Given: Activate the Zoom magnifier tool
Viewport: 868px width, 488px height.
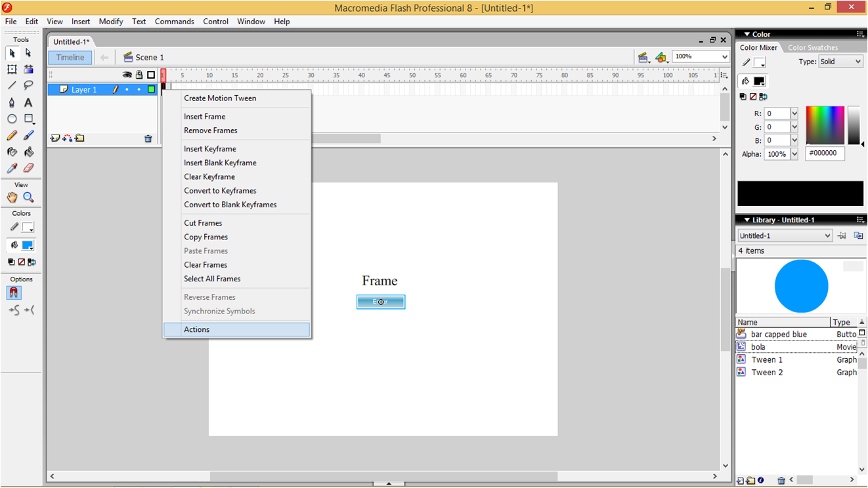Looking at the screenshot, I should point(28,197).
